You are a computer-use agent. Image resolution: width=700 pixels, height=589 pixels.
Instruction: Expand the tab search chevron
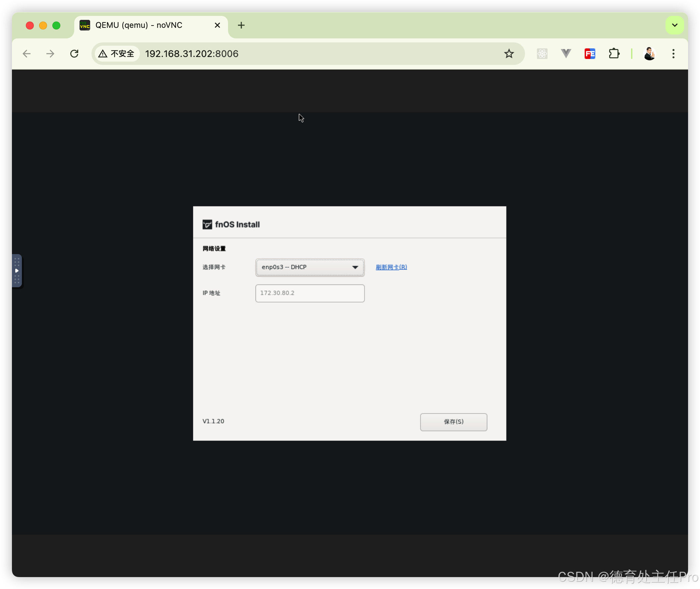[x=674, y=26]
